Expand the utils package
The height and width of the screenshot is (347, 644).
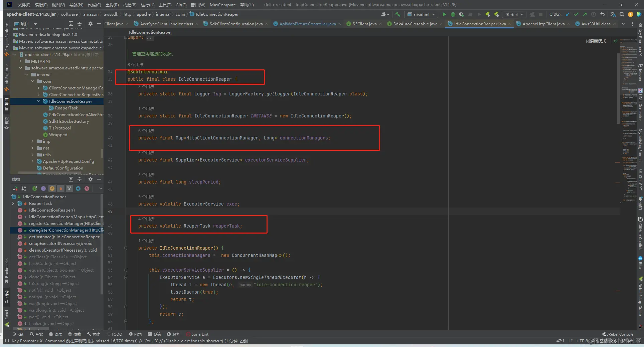pyautogui.click(x=33, y=154)
